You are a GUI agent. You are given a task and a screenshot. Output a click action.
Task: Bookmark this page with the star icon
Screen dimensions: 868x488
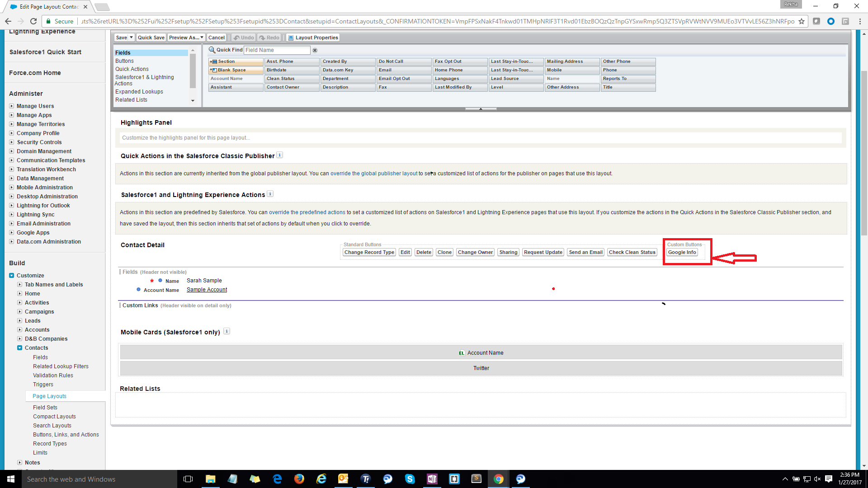point(802,21)
